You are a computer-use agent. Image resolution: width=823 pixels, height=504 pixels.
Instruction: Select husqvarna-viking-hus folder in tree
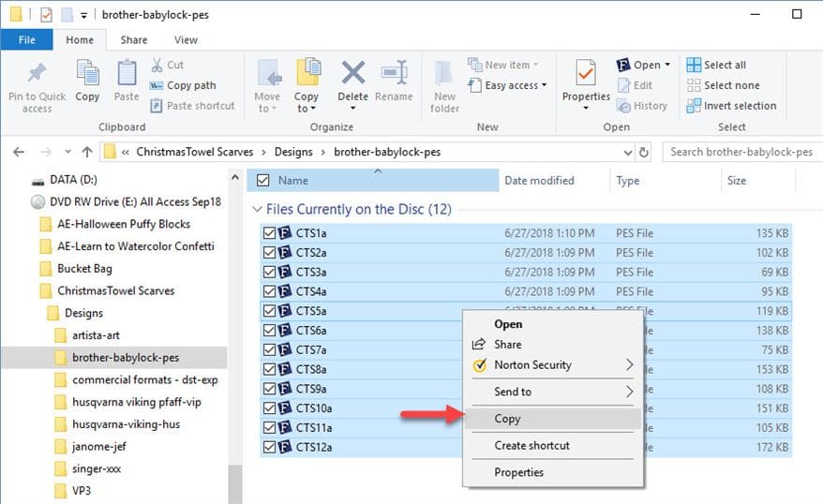(x=126, y=424)
